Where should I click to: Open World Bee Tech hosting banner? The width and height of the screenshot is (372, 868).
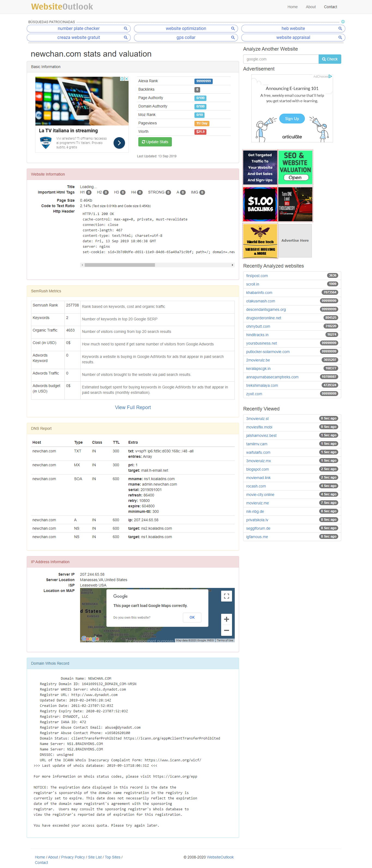[260, 241]
